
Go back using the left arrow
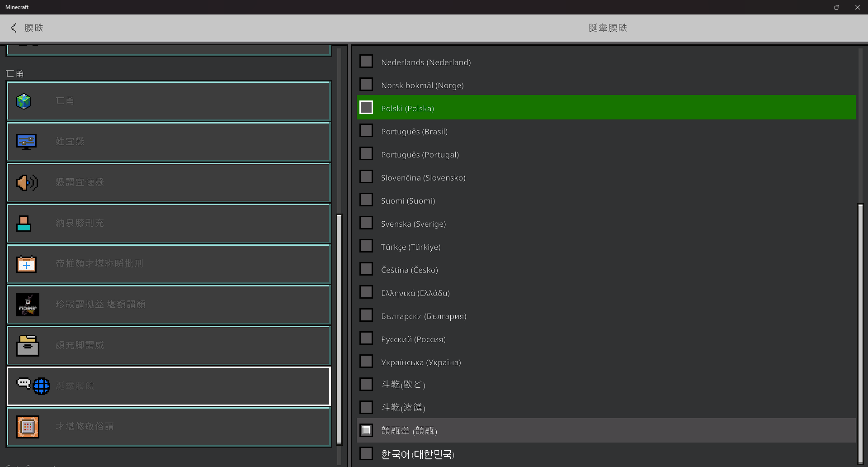click(x=14, y=28)
